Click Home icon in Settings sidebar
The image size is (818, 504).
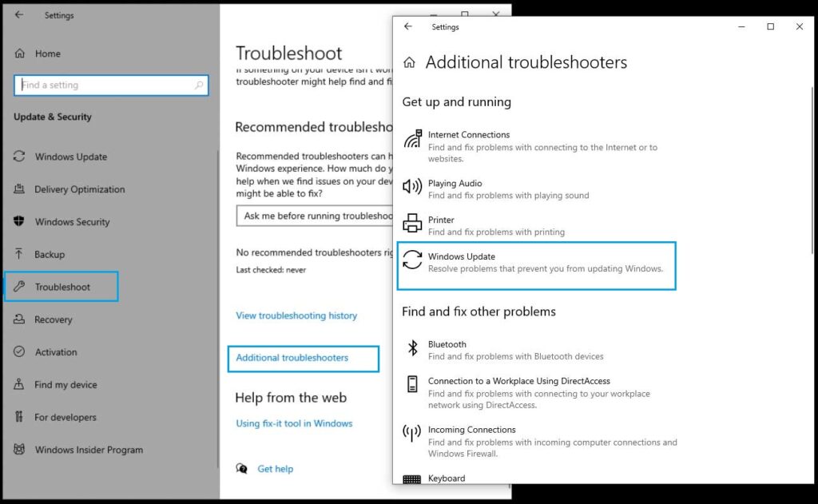pos(20,54)
